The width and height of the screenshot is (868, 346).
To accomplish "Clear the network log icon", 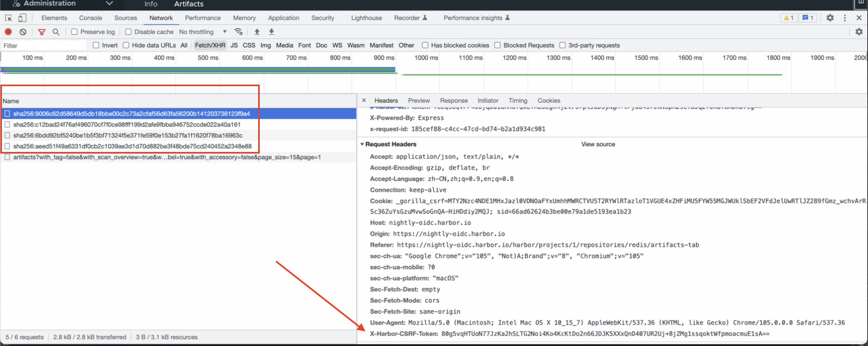I will [23, 32].
